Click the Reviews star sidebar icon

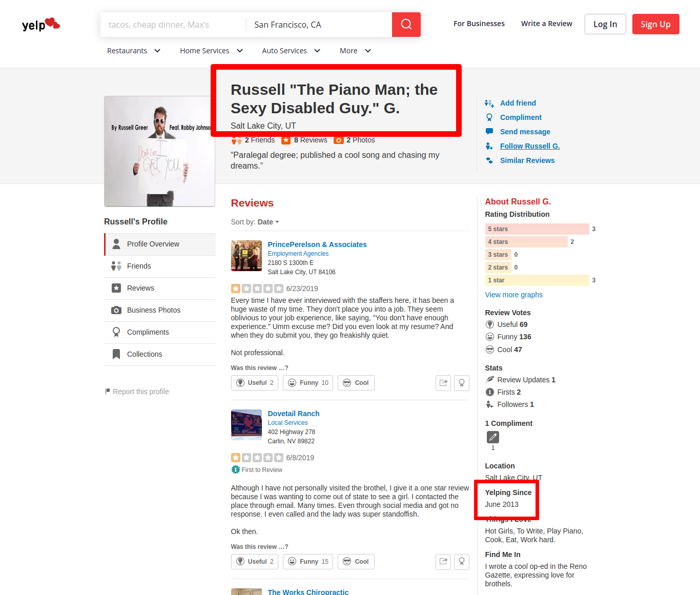[x=116, y=288]
